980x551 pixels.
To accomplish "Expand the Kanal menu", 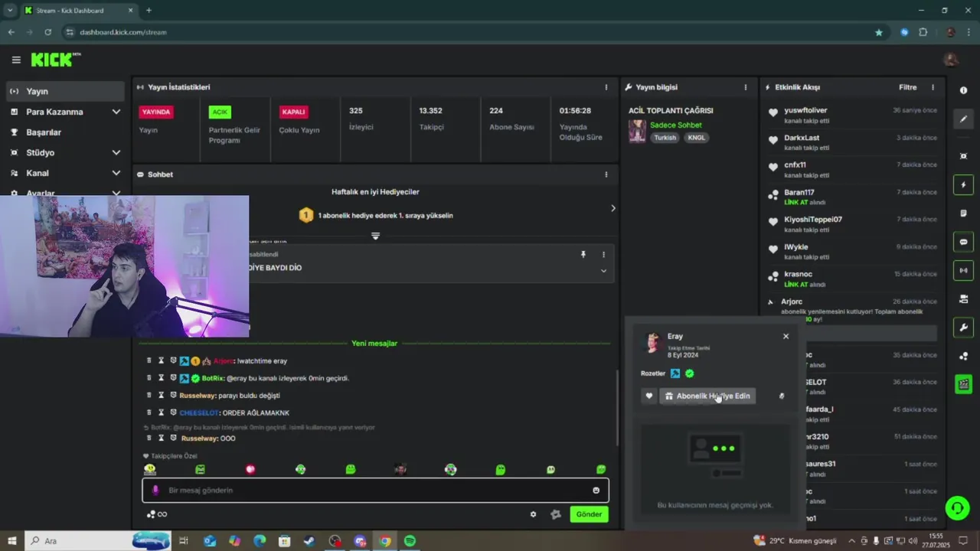I will [116, 173].
